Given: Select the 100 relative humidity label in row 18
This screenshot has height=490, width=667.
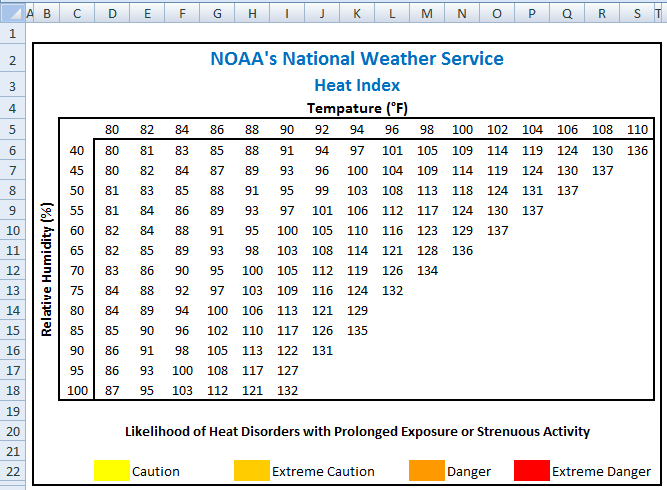Looking at the screenshot, I should coord(77,390).
